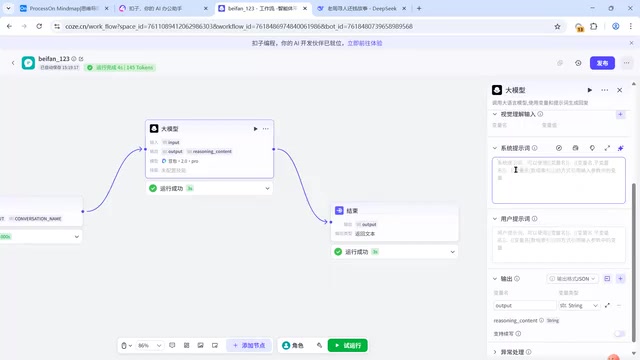This screenshot has width=640, height=360.
Task: Toggle the 支持续写 switch
Action: point(619,333)
